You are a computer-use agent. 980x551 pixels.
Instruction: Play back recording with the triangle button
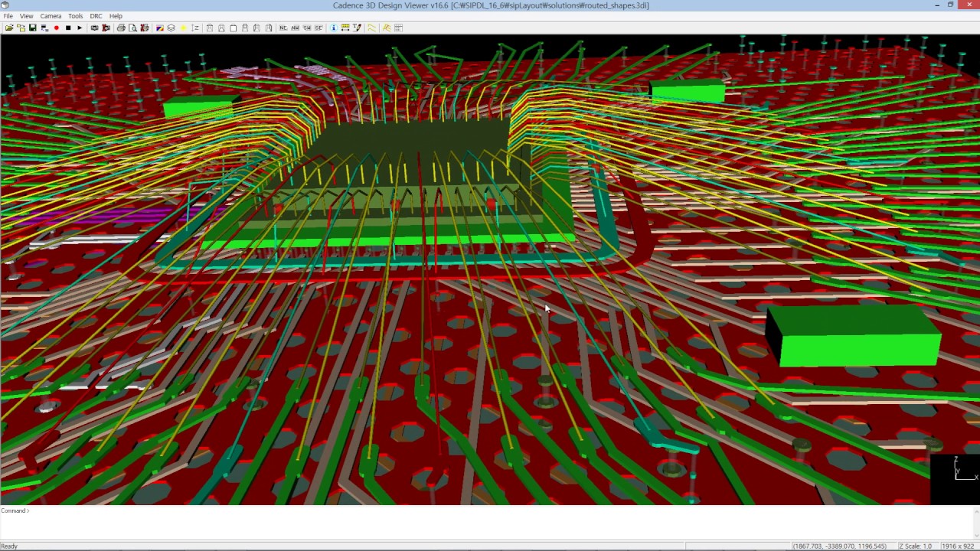point(80,28)
